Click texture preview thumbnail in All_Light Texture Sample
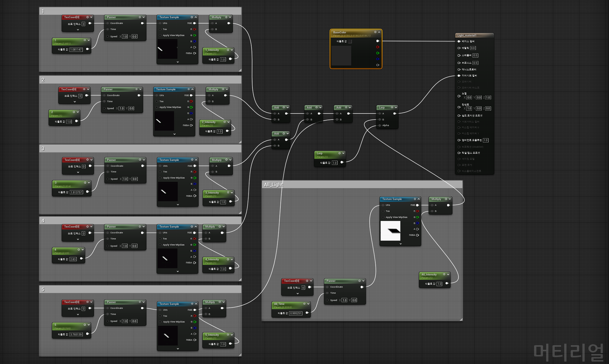The height and width of the screenshot is (364, 609). pyautogui.click(x=390, y=231)
